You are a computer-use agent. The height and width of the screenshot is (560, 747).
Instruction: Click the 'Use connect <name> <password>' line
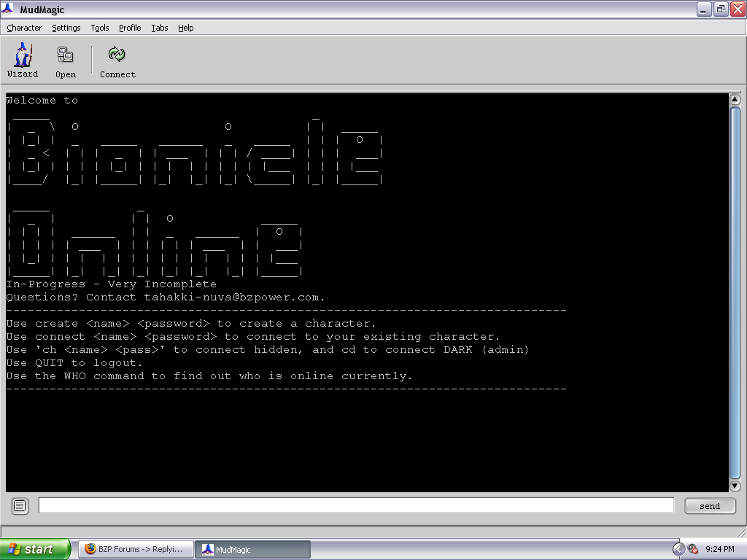coord(253,337)
